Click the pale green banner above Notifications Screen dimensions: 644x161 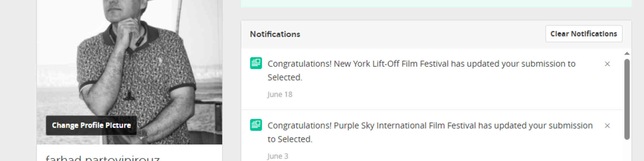436,3
